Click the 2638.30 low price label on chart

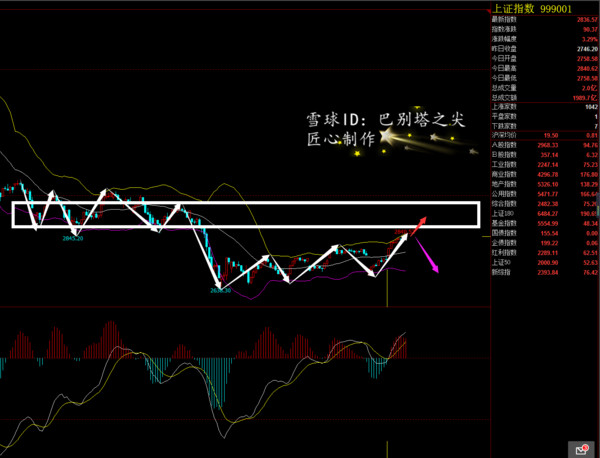click(220, 290)
